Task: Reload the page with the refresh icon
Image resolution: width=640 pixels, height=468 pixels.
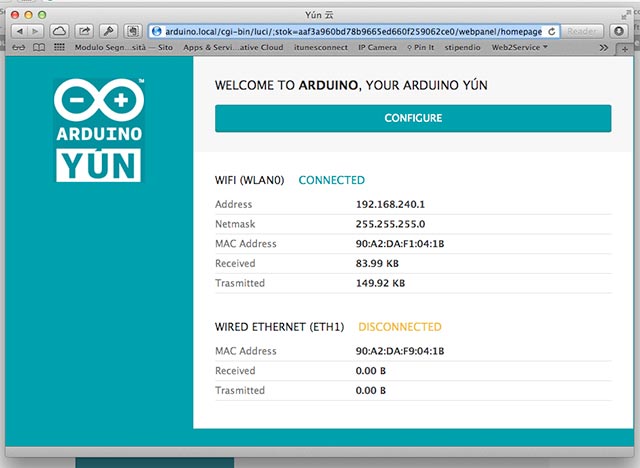Action: click(x=552, y=31)
